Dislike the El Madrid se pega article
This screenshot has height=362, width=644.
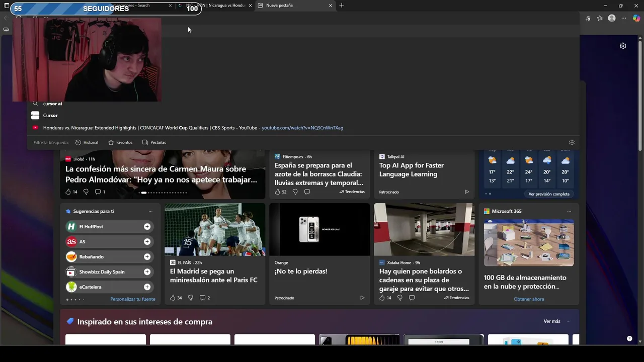pyautogui.click(x=190, y=298)
